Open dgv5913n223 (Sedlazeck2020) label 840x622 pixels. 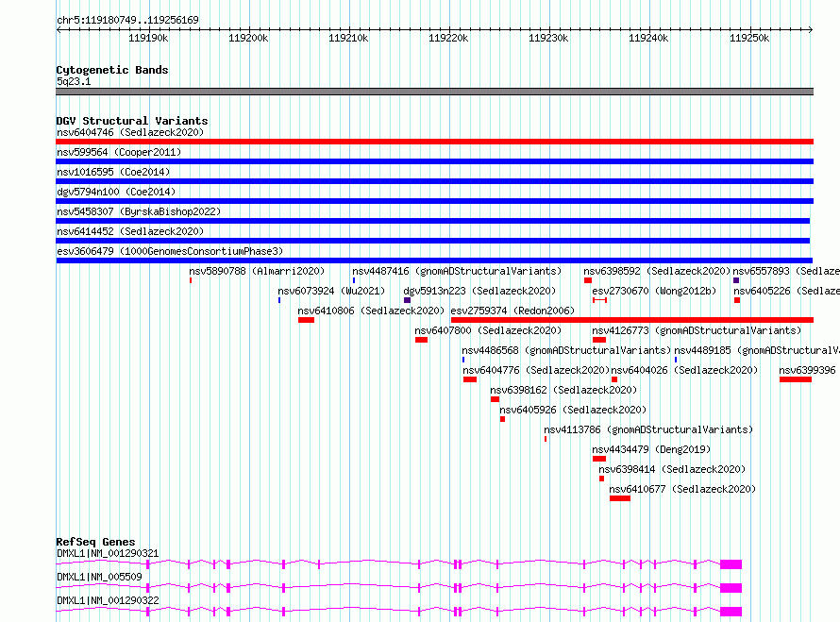pos(479,291)
